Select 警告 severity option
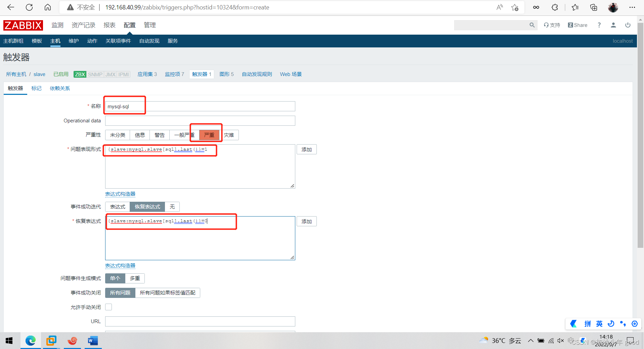Image resolution: width=644 pixels, height=349 pixels. [x=160, y=135]
